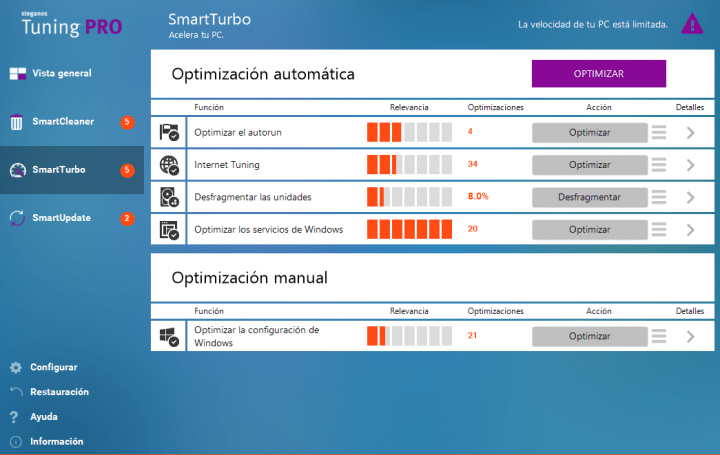Click 'La velocidad de tu PC está limitada.' message
This screenshot has width=720, height=455.
[593, 24]
